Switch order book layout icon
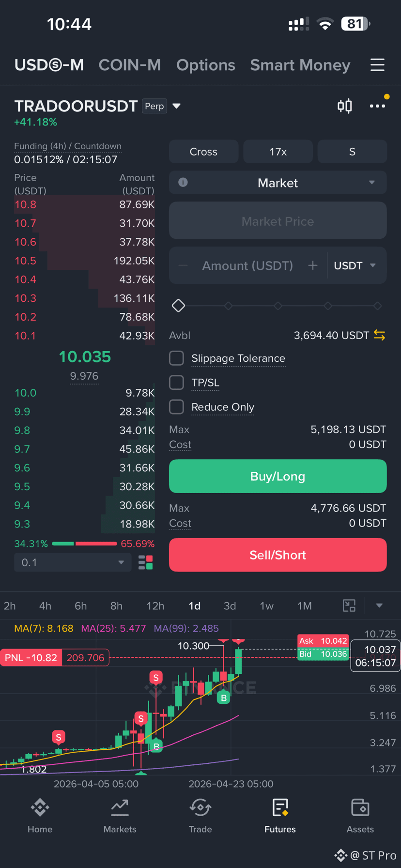The height and width of the screenshot is (868, 401). pos(146,562)
